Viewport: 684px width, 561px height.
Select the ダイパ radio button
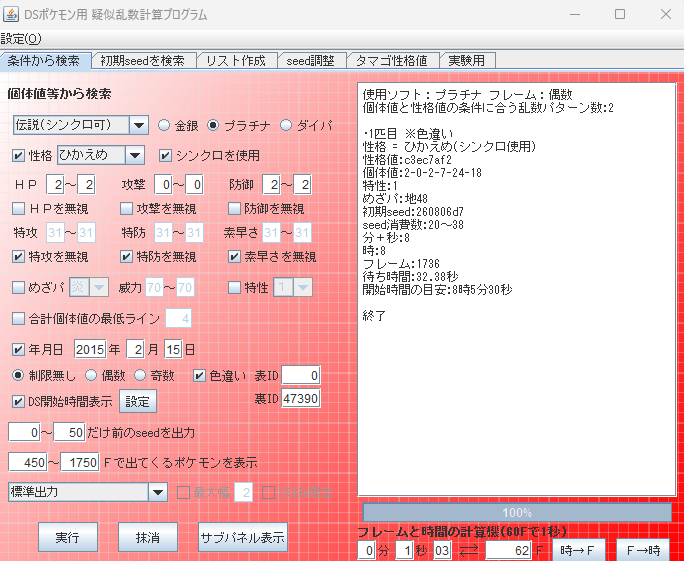[x=286, y=126]
